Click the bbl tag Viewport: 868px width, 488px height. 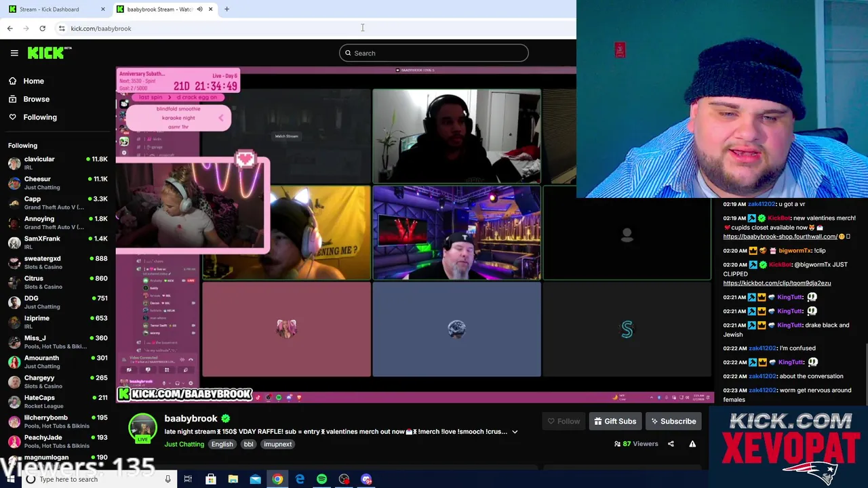pos(248,444)
